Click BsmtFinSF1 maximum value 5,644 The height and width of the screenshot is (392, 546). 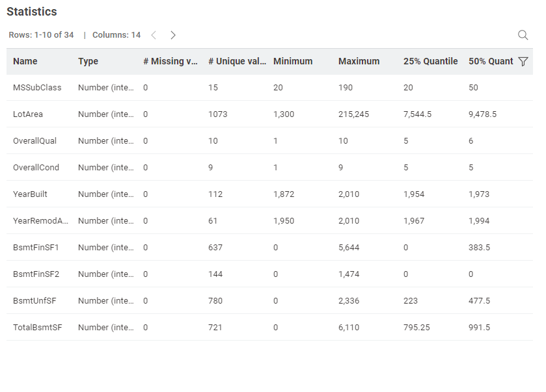(349, 247)
